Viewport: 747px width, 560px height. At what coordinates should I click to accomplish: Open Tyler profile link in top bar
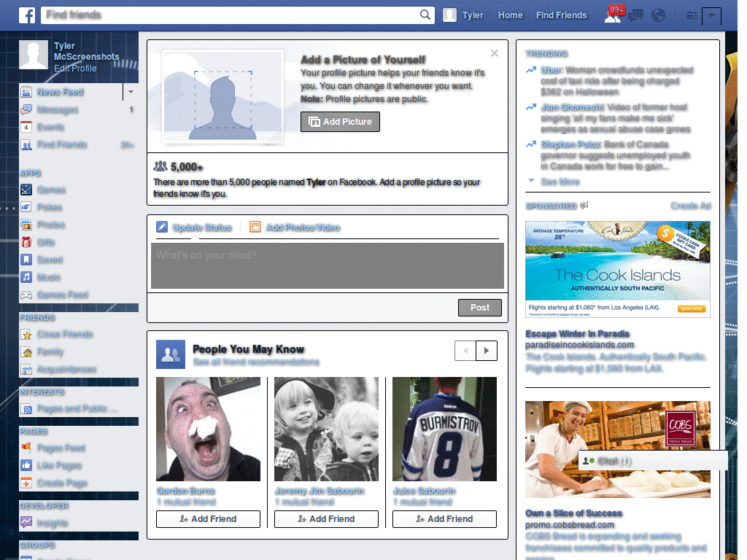[463, 15]
